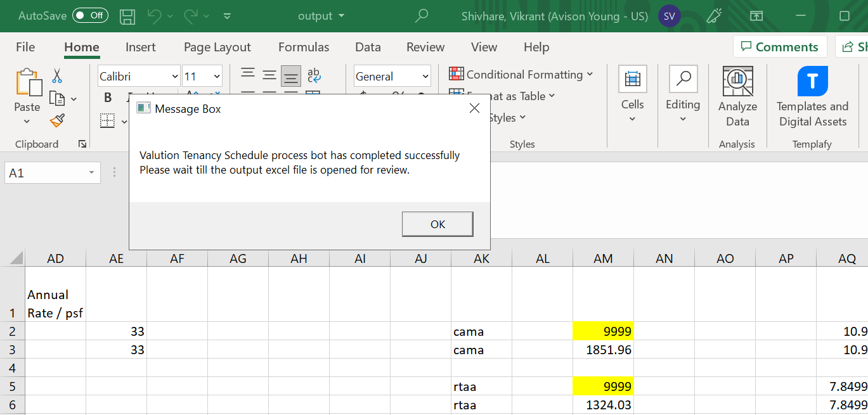Click the Undo arrow in title bar

pyautogui.click(x=155, y=16)
